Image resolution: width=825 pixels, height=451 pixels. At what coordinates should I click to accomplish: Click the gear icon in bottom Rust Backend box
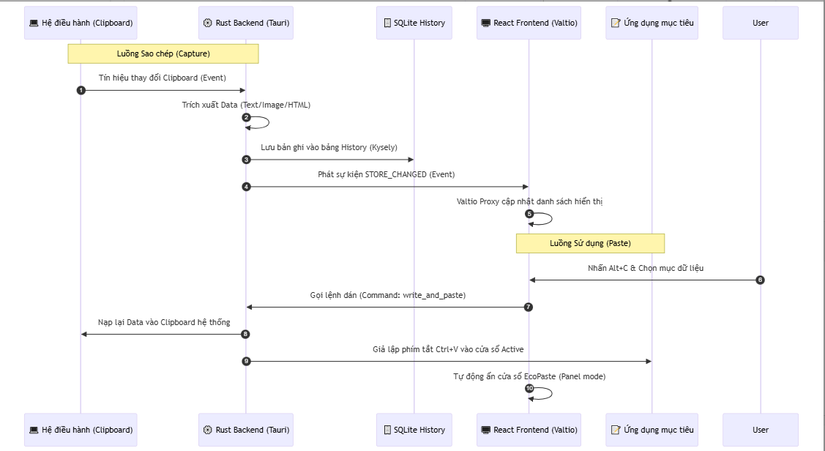(x=207, y=430)
